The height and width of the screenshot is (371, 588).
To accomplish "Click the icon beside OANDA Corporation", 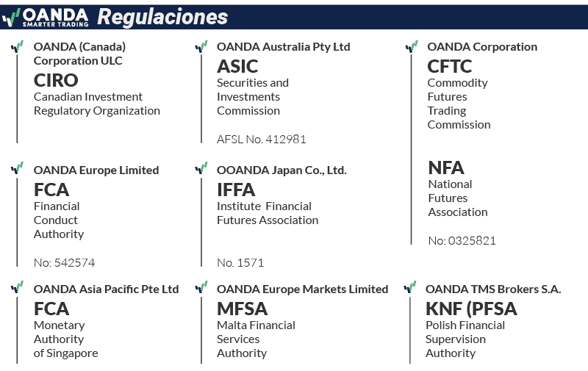I will tap(412, 46).
